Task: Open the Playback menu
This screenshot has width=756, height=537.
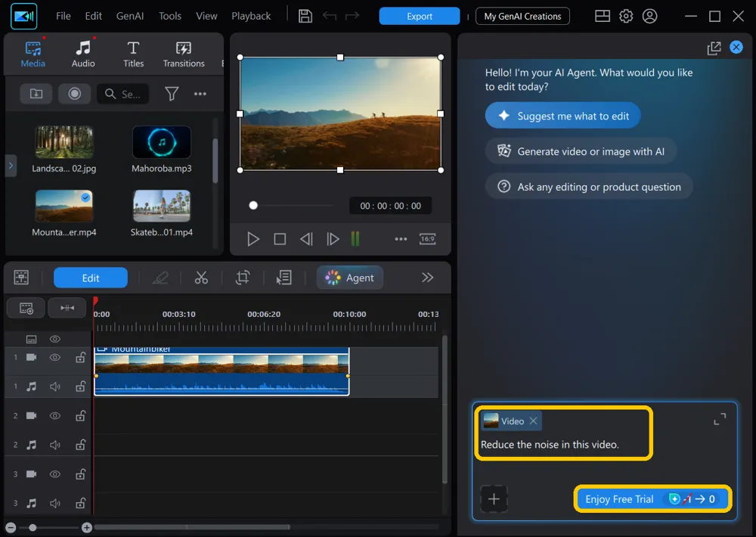Action: pyautogui.click(x=251, y=16)
